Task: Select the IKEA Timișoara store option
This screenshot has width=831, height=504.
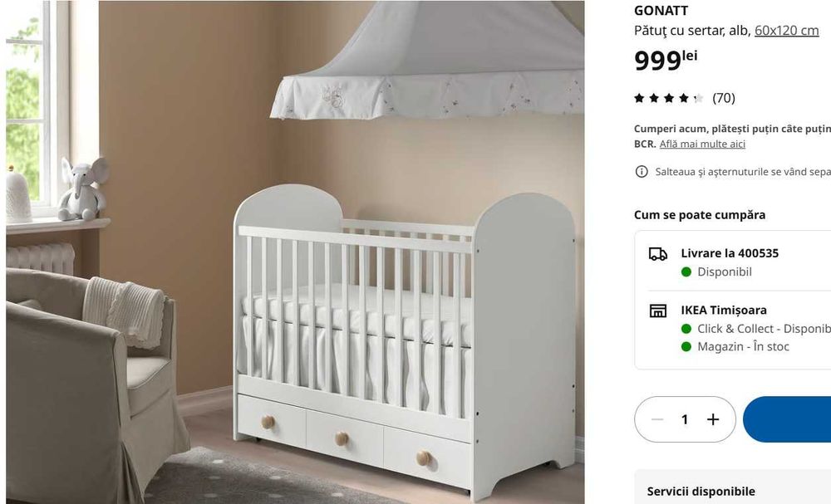Action: point(724,310)
